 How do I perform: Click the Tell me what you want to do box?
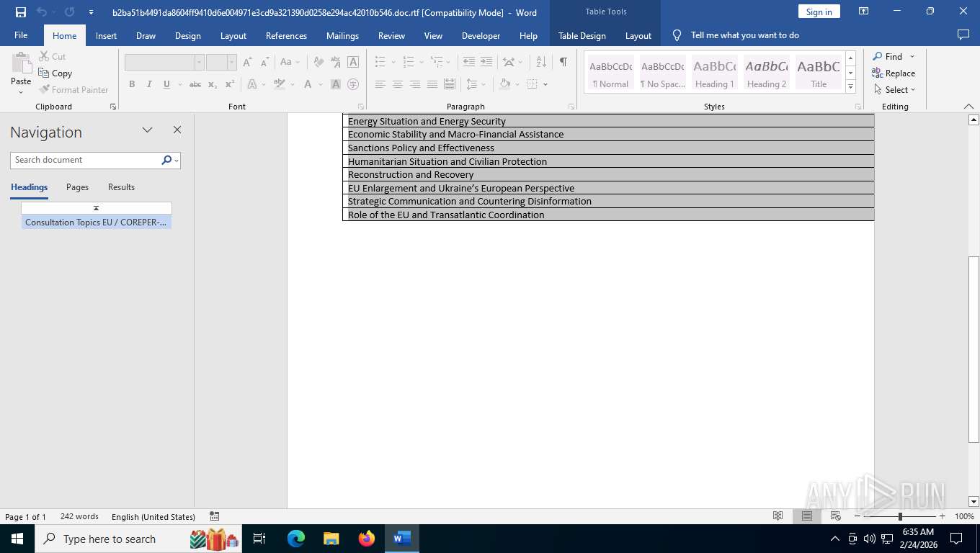point(744,35)
